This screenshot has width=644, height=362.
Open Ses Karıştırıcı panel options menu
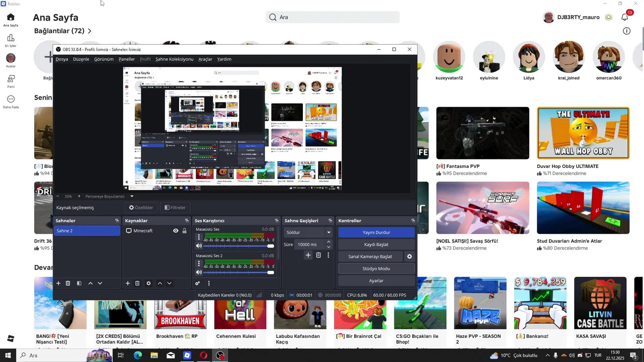coord(209,283)
